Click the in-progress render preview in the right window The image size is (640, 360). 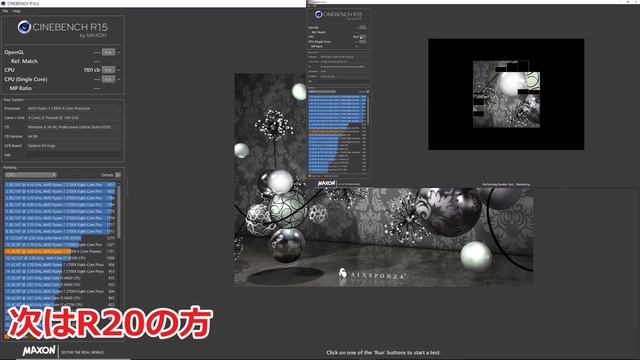[506, 94]
